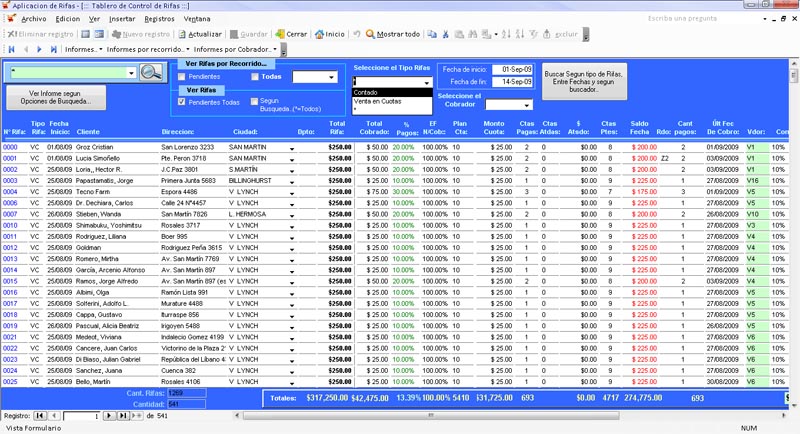Image resolution: width=800 pixels, height=434 pixels.
Task: Click the first record button in the bottom navigator
Action: click(40, 416)
